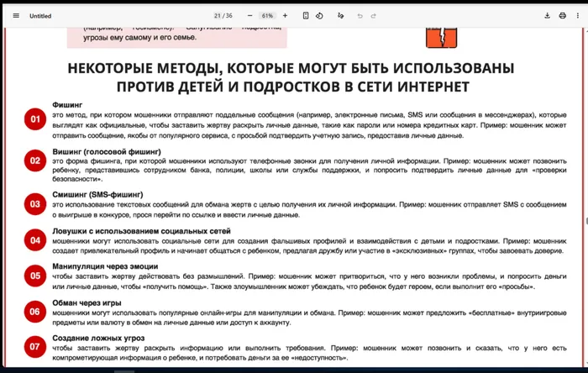Select the "Фишинг" section heading
Image resolution: width=588 pixels, height=373 pixels.
coord(66,105)
